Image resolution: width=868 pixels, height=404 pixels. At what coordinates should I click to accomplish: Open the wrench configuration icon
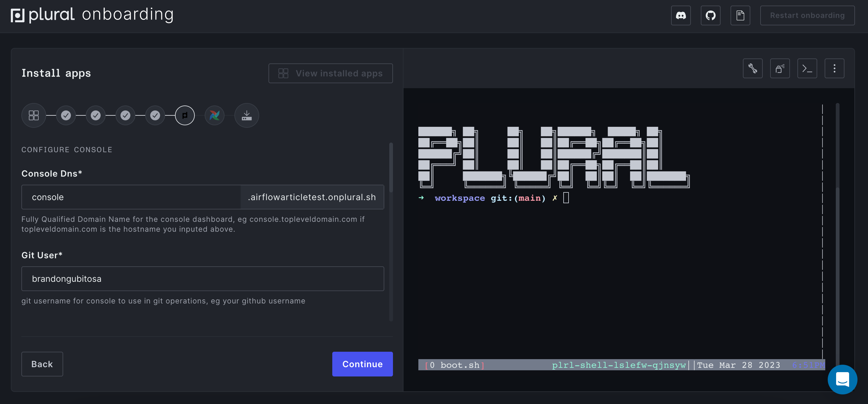752,69
